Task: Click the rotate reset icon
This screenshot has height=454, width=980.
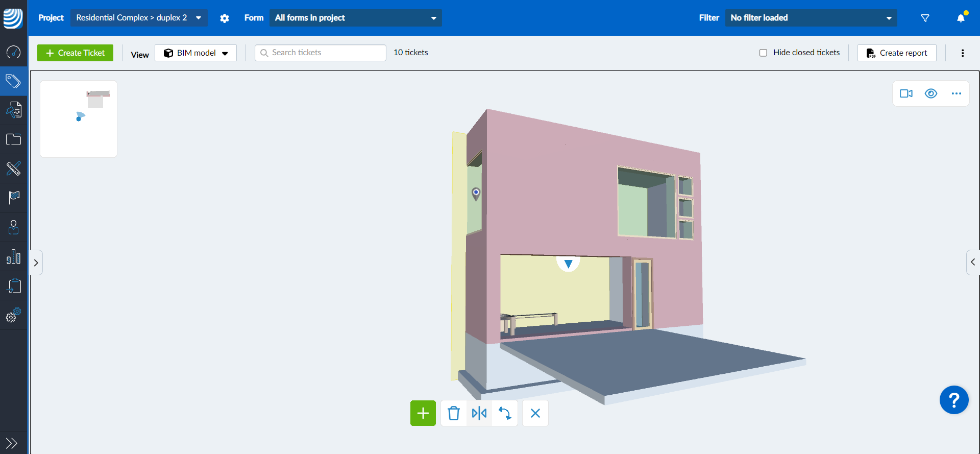Action: 505,413
